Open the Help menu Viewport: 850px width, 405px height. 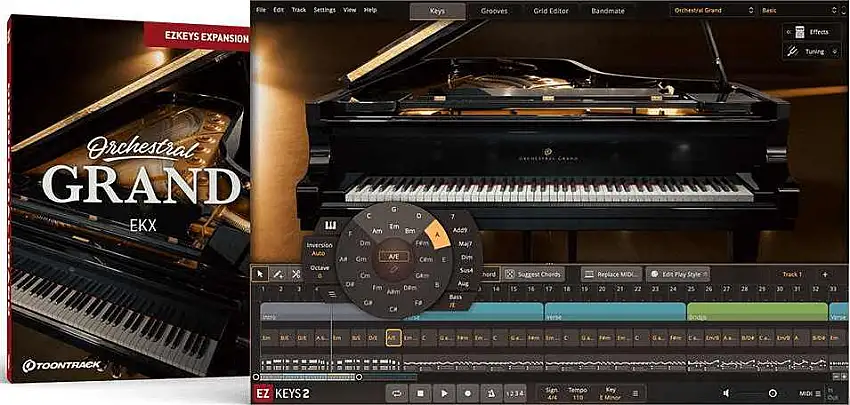[x=370, y=10]
